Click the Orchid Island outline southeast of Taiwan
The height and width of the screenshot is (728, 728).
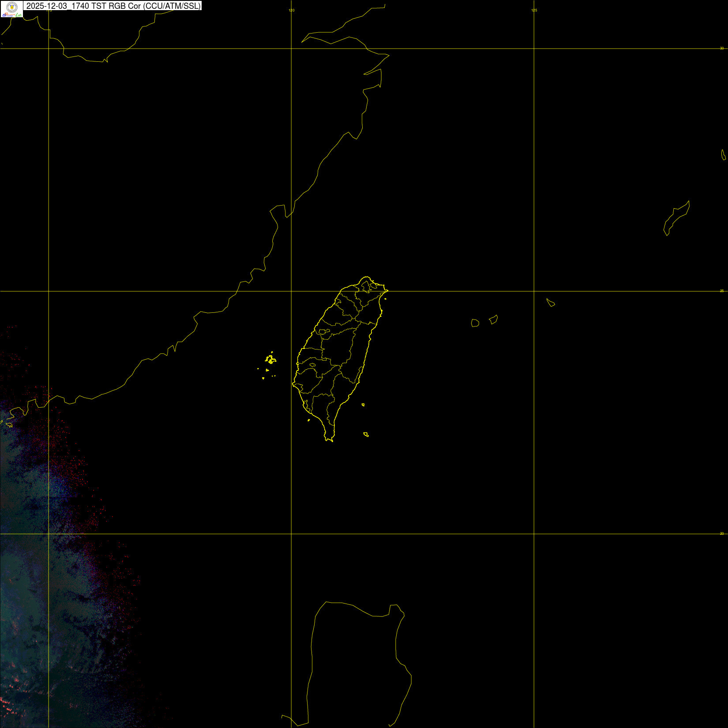(x=366, y=435)
